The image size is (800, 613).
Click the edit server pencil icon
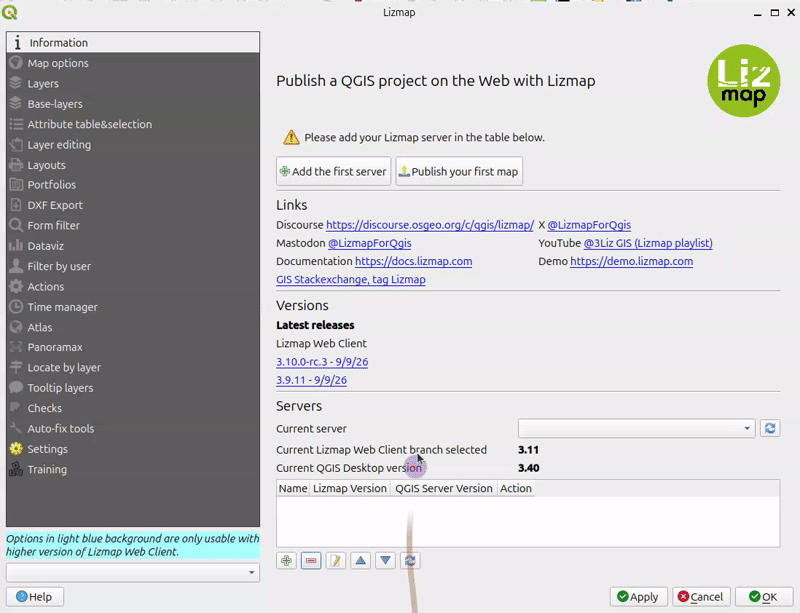tap(336, 561)
